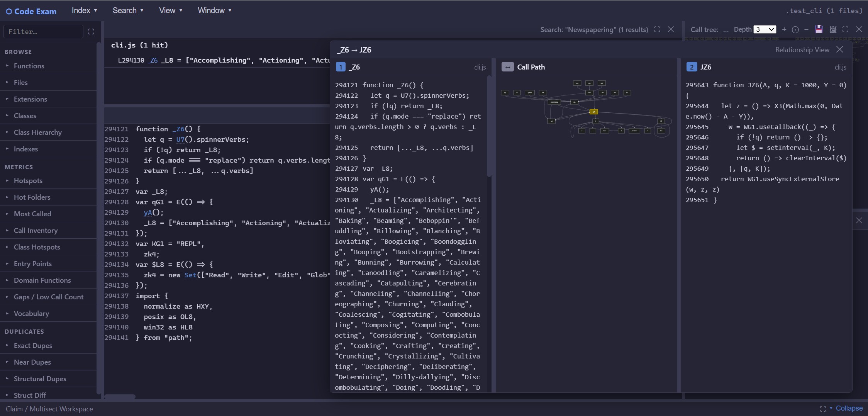Expand the Functions browse section
This screenshot has width=868, height=416.
click(29, 66)
